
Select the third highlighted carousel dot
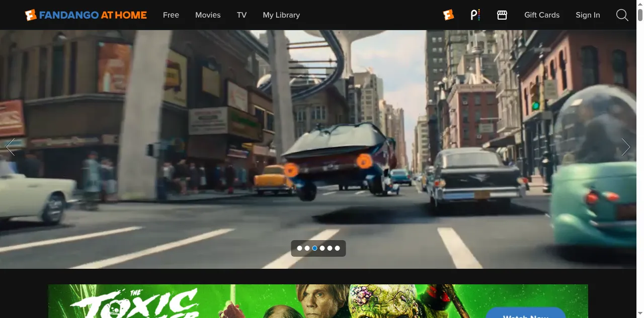315,248
